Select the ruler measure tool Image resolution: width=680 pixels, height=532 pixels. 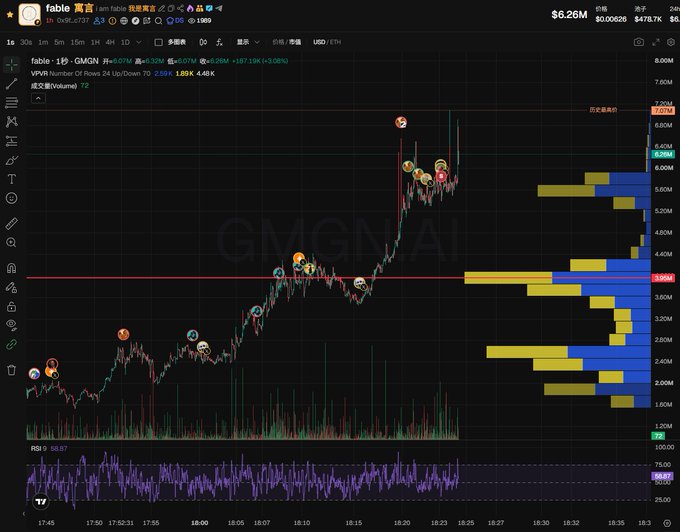(12, 224)
